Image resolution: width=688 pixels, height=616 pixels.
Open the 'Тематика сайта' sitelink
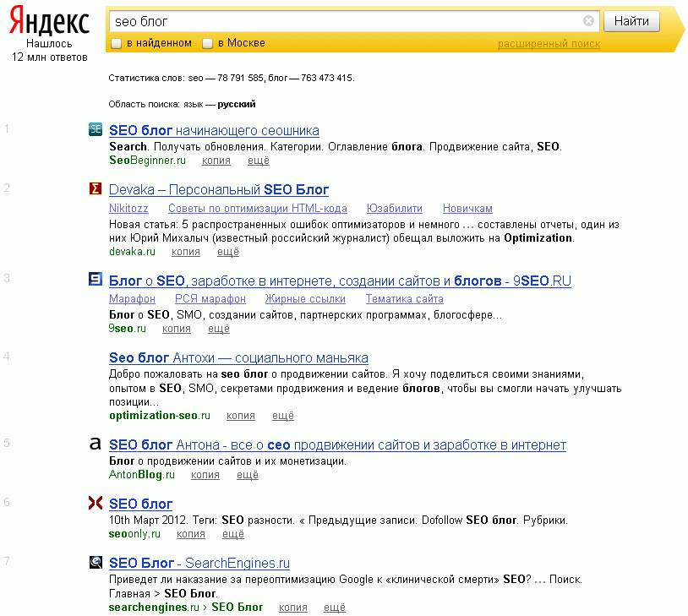pyautogui.click(x=405, y=299)
